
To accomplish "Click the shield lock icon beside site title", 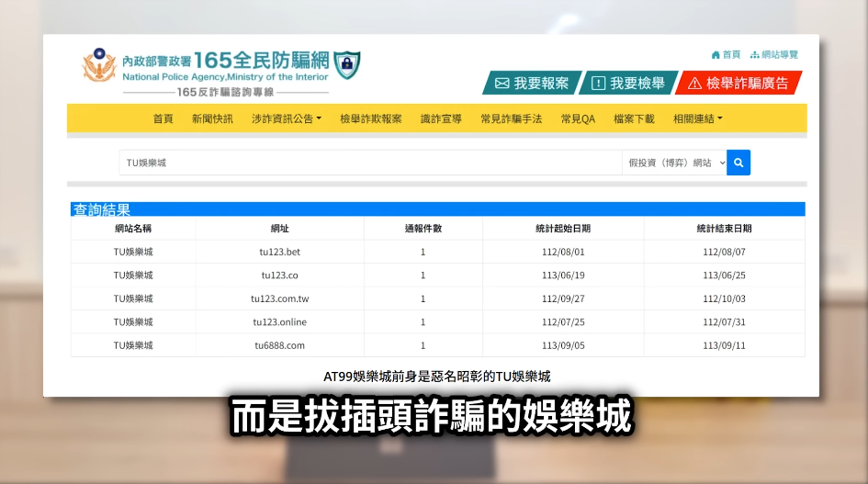I will coord(346,65).
